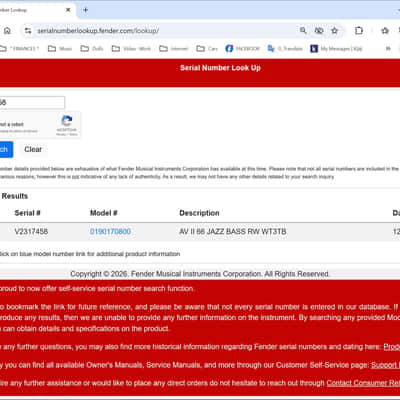The image size is (400, 400).
Task: Expand the hidden bookmarks chevron
Action: 388,49
